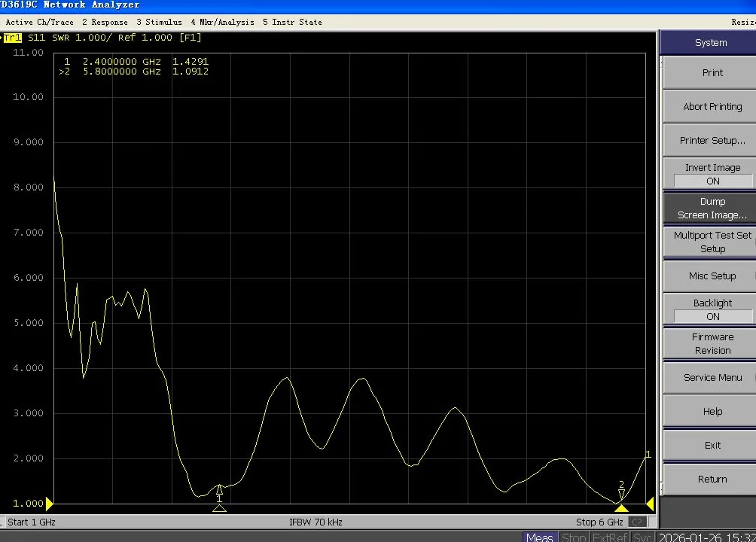Open the Instr State menu
Screen dimensions: 756x542
(292, 22)
